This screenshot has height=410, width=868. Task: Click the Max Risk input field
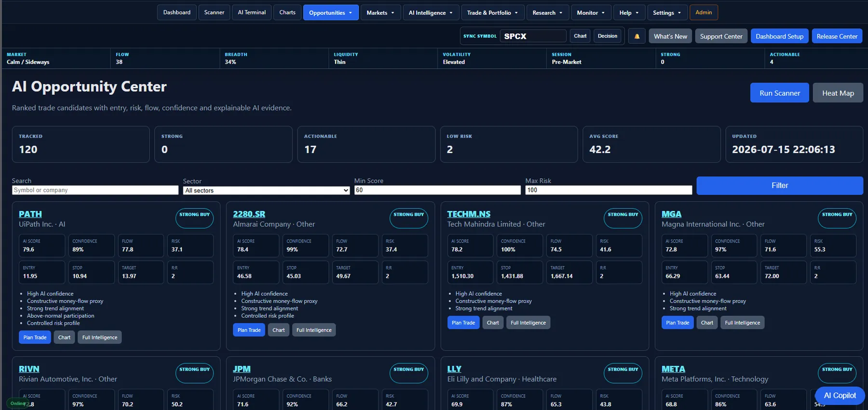[x=609, y=191]
